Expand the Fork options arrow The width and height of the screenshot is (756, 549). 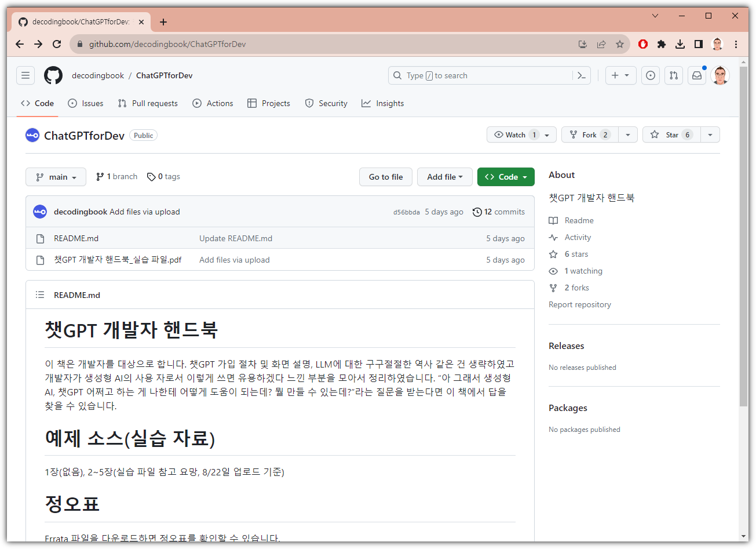tap(628, 134)
